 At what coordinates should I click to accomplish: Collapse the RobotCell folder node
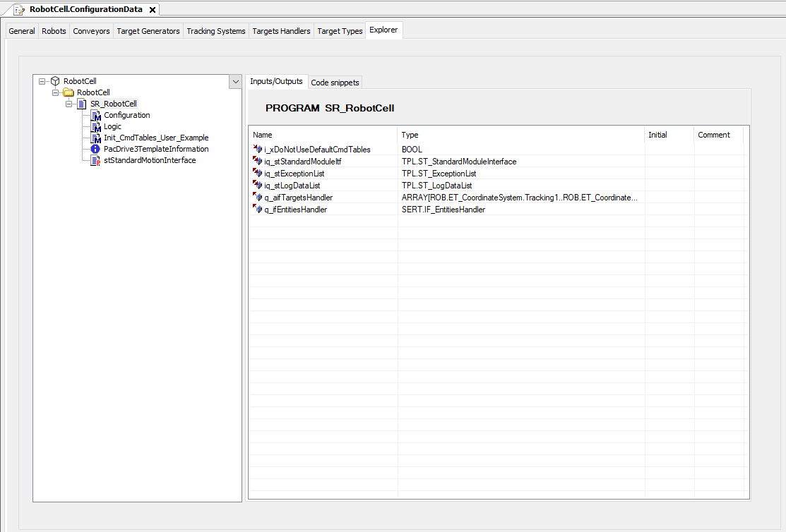click(x=56, y=93)
